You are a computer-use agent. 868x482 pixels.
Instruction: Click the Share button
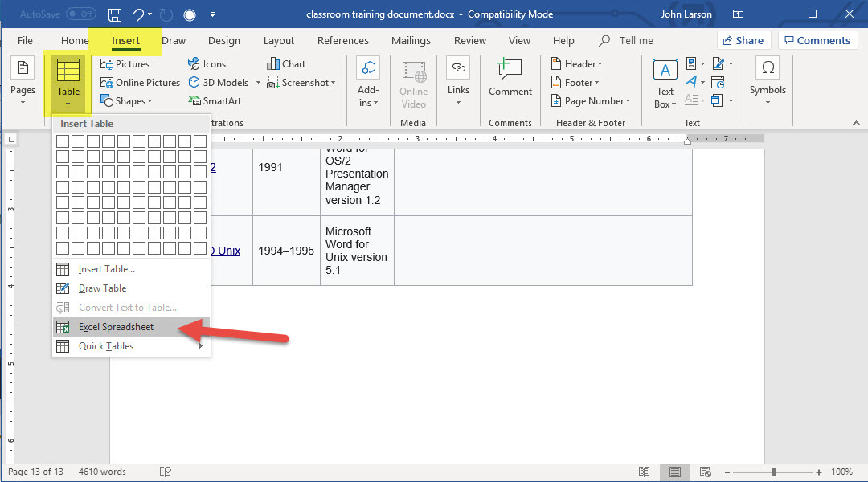[743, 41]
